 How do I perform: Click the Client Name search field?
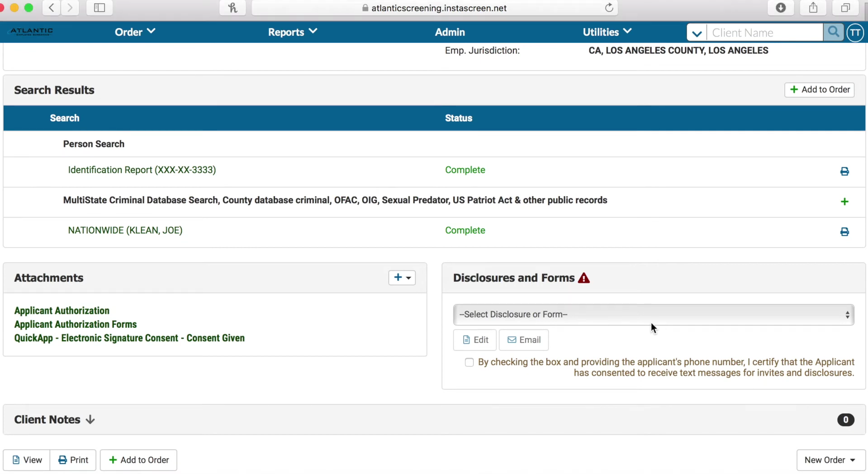point(764,32)
